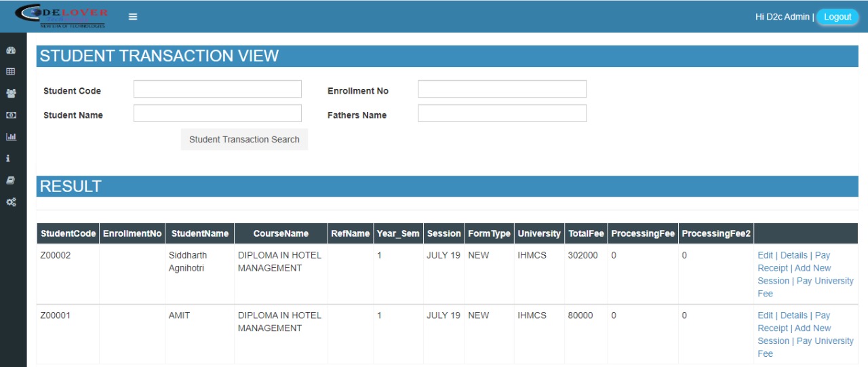Click the table grid sidebar icon
868x367 pixels.
[x=11, y=71]
